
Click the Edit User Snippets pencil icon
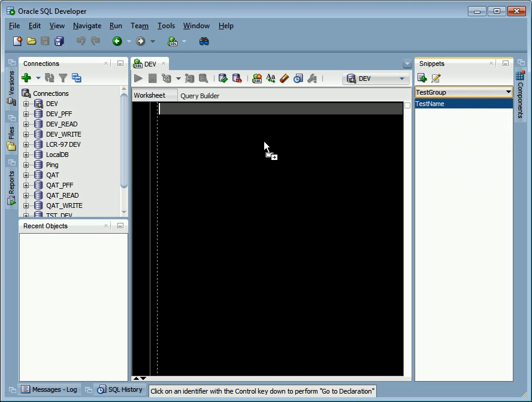[436, 78]
